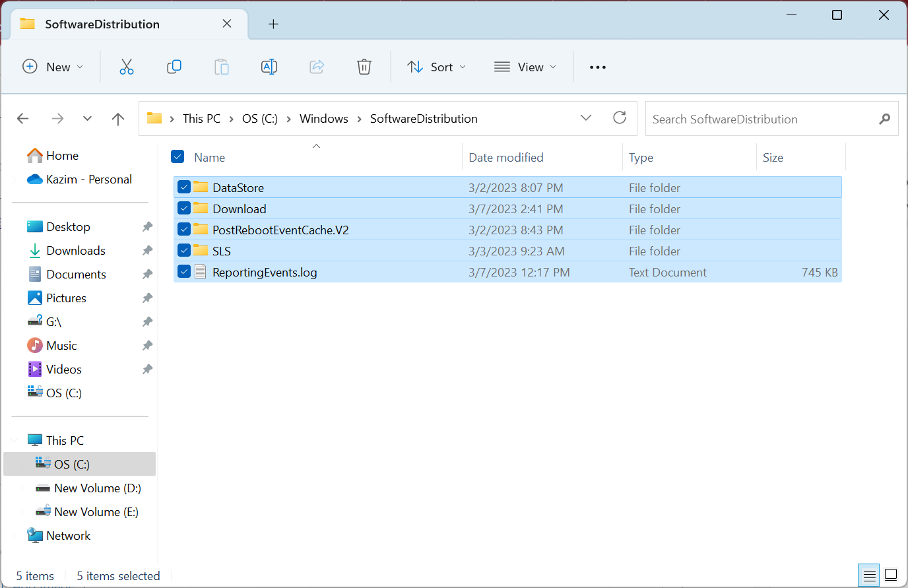Collapse the This PC tree node
This screenshot has width=908, height=588.
click(15, 441)
